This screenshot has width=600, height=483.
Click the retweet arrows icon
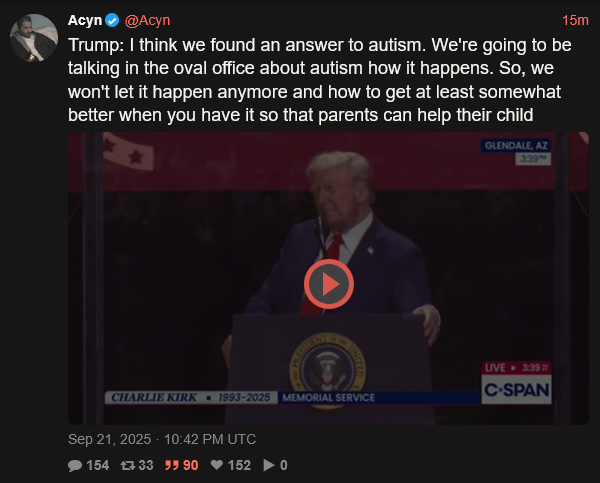pos(127,465)
